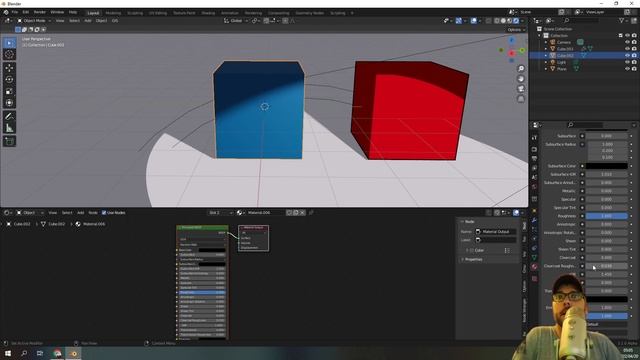Switch to wireframe viewport shading
This screenshot has height=360, width=640.
click(497, 20)
